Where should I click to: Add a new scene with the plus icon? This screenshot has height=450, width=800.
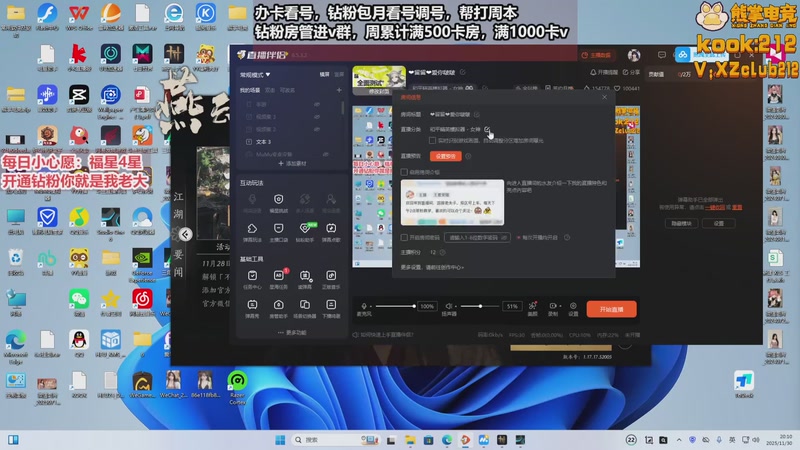click(339, 90)
